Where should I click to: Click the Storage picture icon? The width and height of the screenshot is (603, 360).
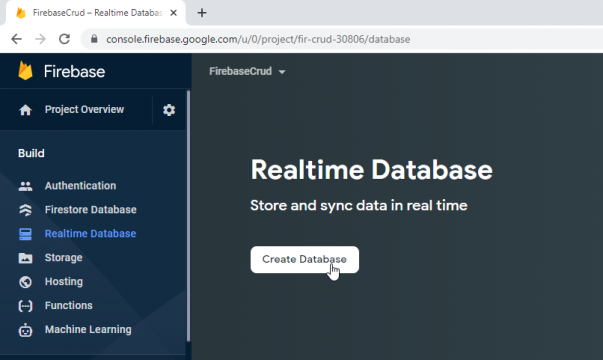(25, 258)
